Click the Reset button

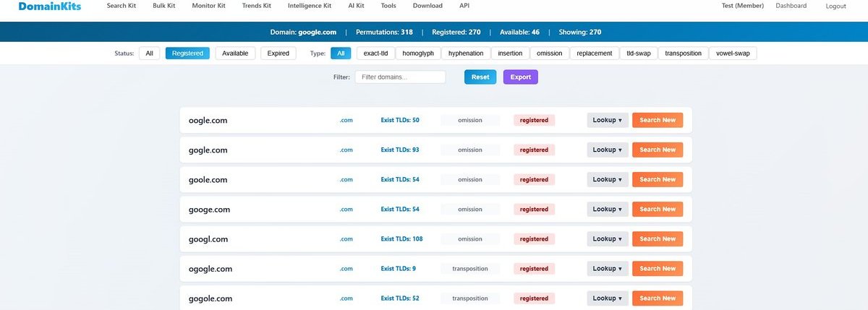click(x=480, y=77)
